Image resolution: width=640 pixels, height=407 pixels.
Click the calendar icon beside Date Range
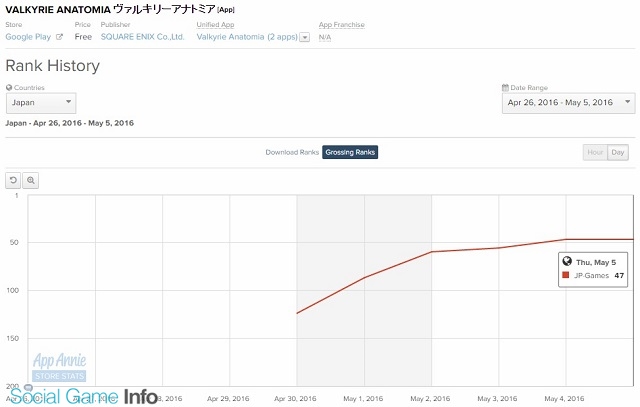point(505,88)
